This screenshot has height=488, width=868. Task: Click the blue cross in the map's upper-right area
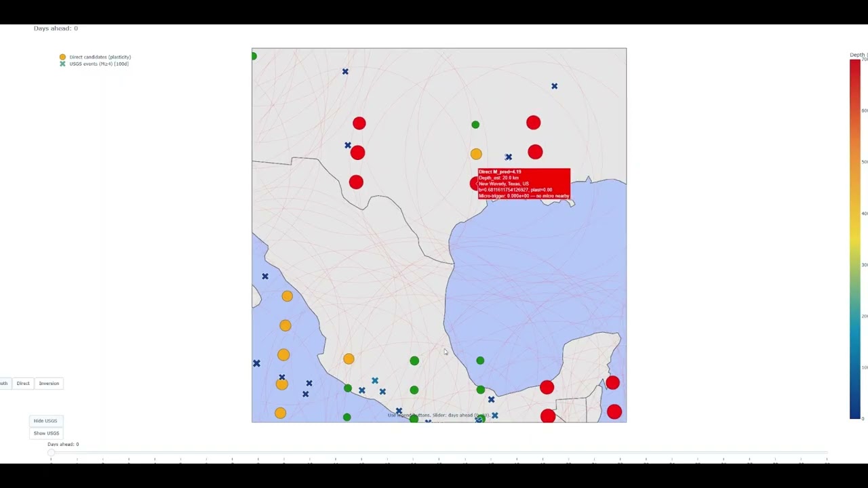pos(555,86)
